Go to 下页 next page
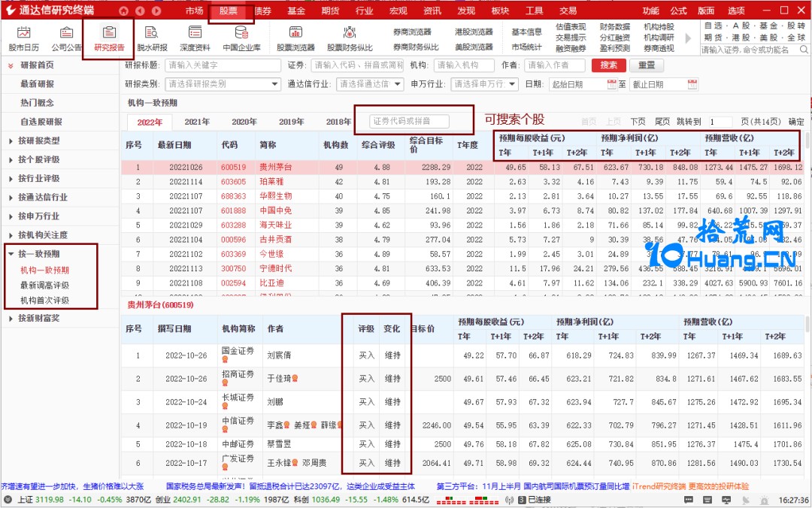 click(x=638, y=122)
